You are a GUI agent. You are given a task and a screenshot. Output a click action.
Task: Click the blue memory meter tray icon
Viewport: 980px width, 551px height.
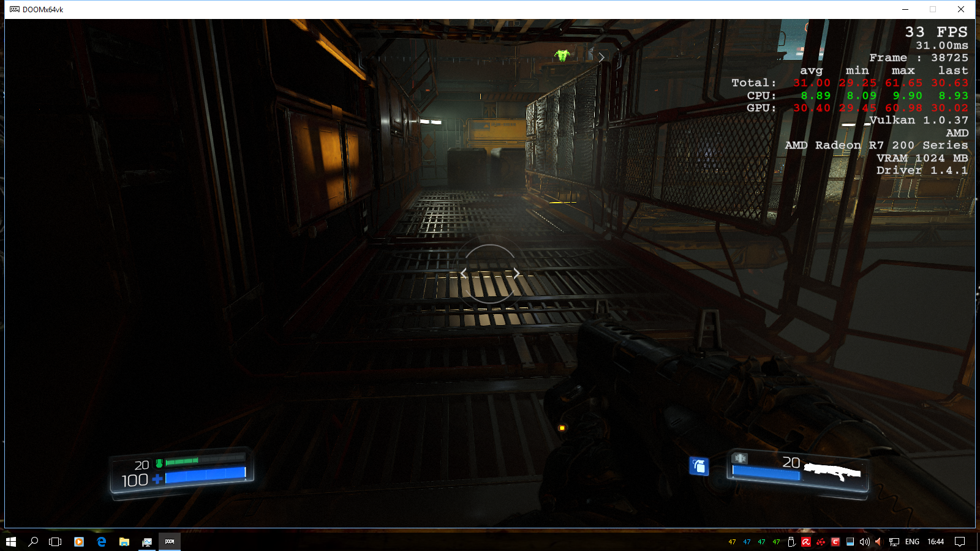pos(850,542)
